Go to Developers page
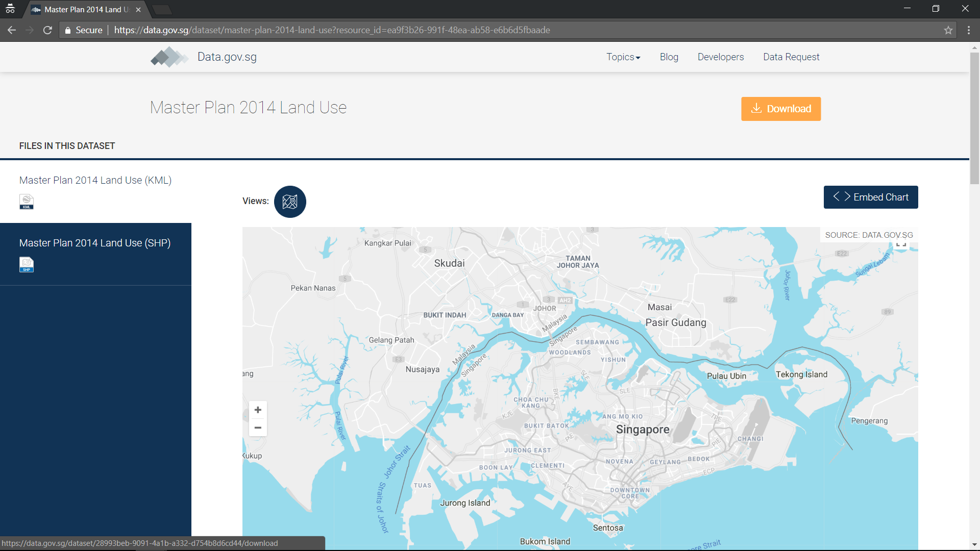The height and width of the screenshot is (551, 980). click(720, 57)
